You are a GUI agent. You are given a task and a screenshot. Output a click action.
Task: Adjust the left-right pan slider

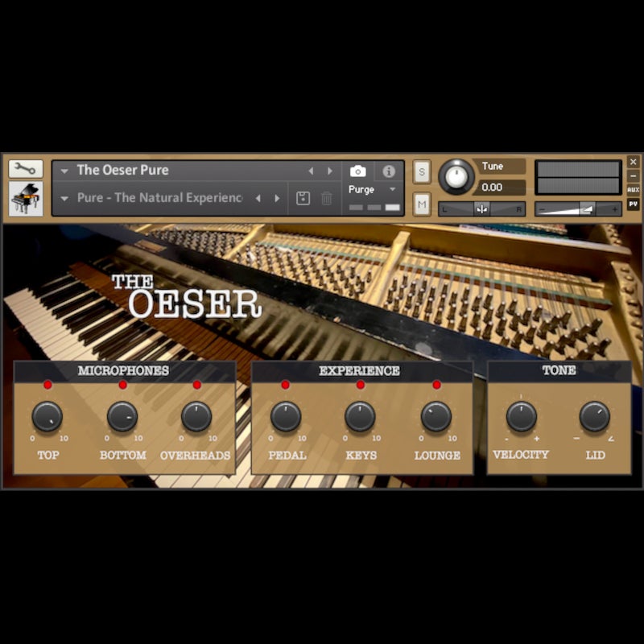481,209
